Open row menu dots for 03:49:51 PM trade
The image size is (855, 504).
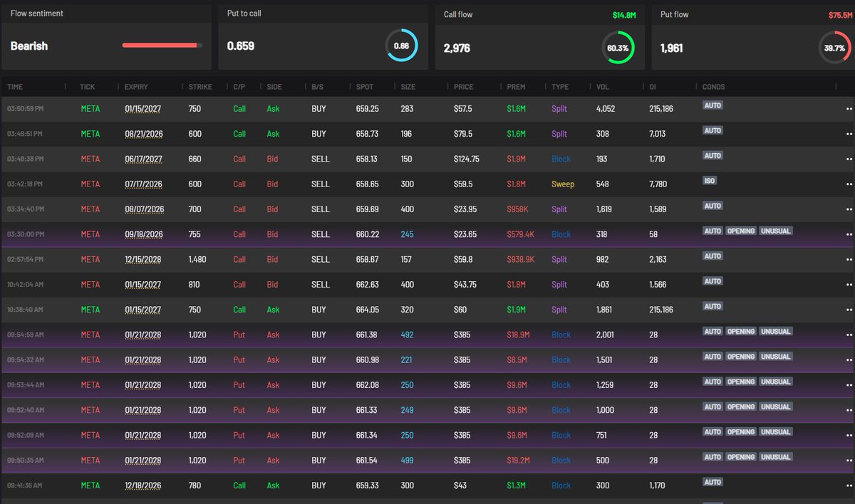[849, 134]
